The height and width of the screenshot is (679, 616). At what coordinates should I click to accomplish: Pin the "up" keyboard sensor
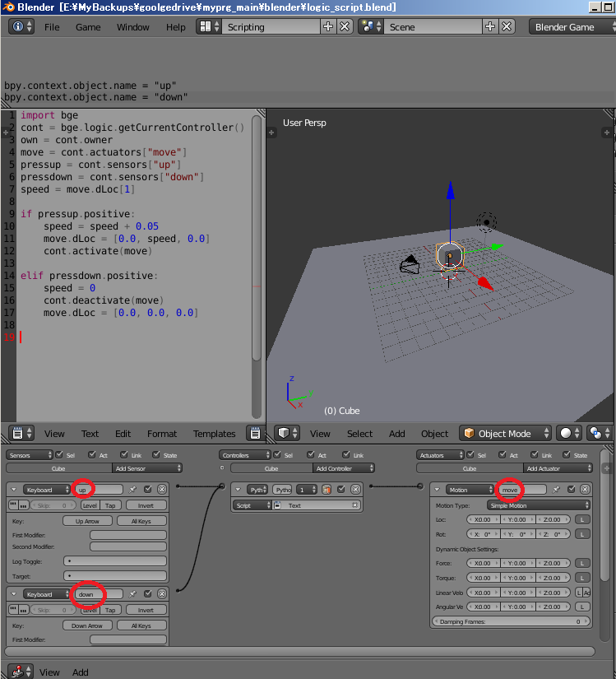click(x=132, y=490)
